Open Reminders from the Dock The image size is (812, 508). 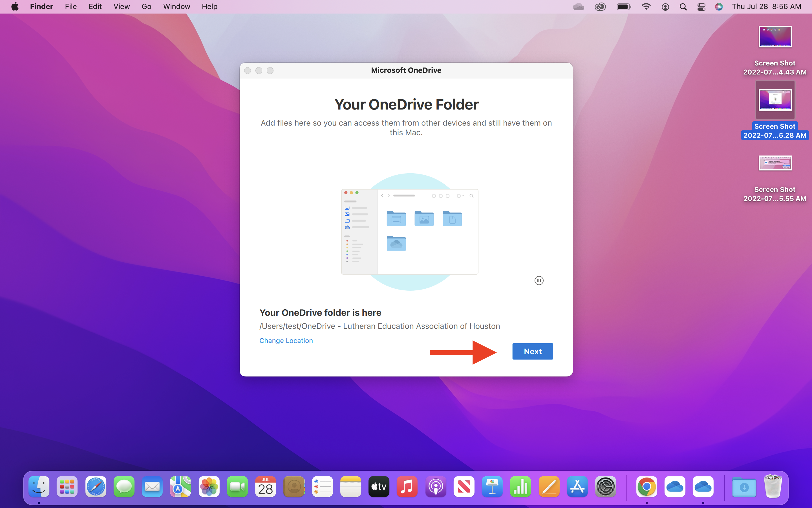[322, 486]
